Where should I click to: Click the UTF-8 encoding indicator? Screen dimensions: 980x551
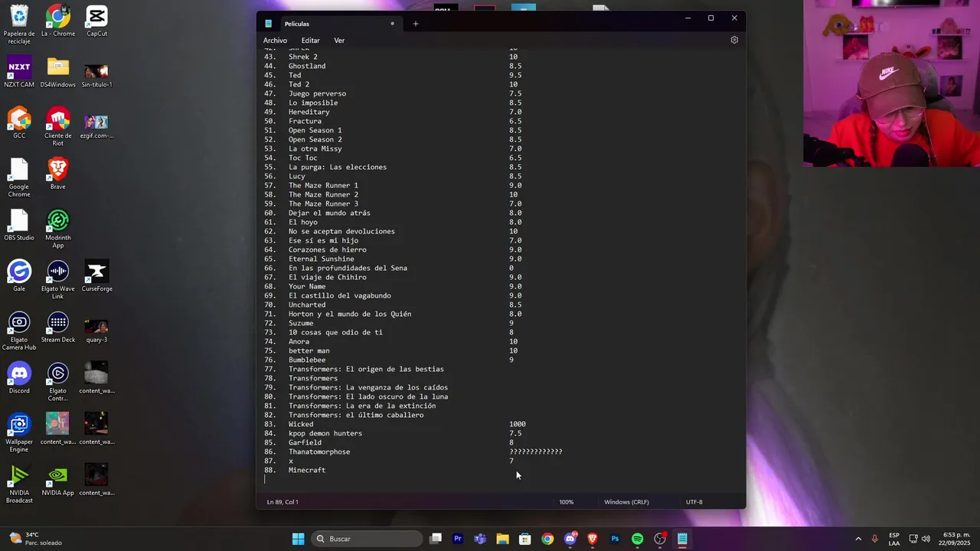click(x=694, y=502)
